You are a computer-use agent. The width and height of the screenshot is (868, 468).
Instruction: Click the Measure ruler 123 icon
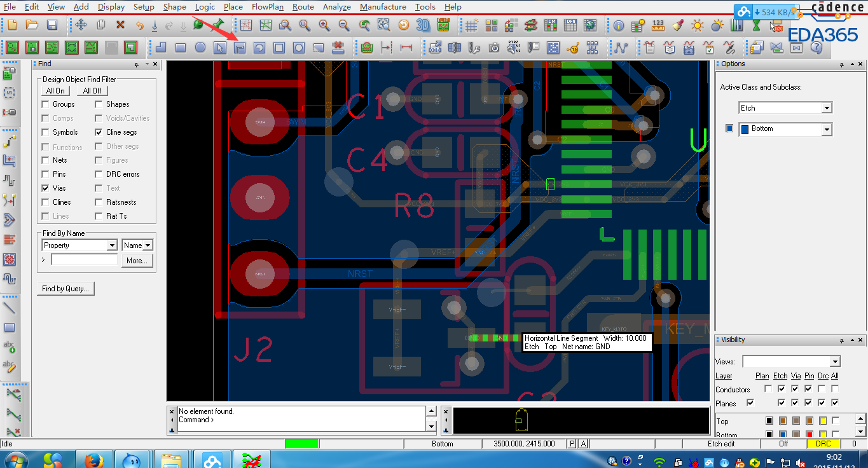(658, 25)
